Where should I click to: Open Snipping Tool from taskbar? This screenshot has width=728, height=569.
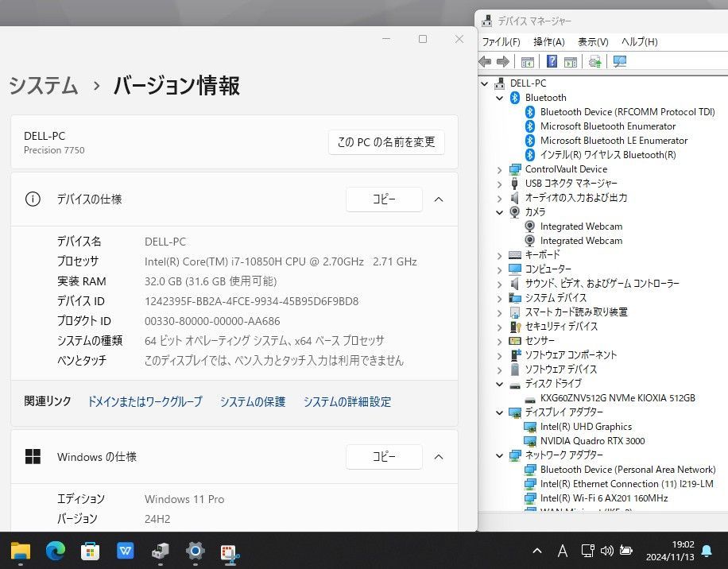tap(230, 553)
